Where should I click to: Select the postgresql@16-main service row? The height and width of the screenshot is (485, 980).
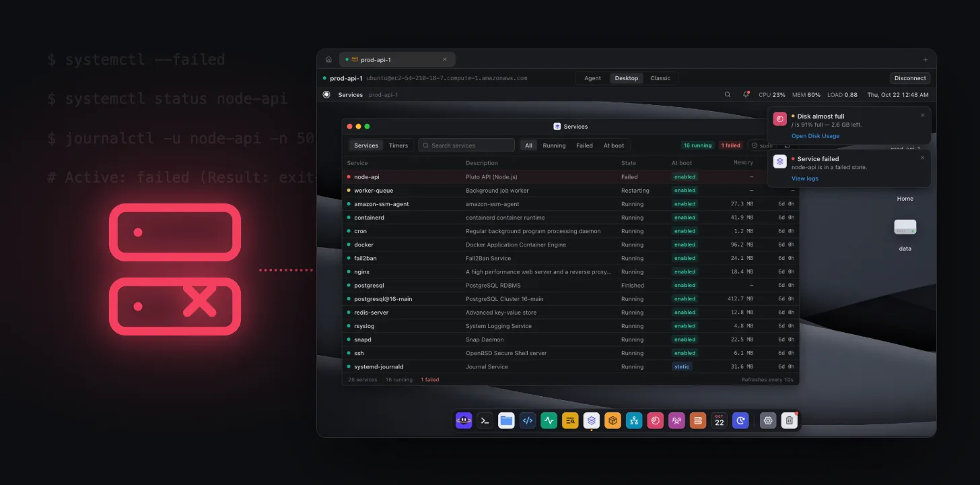tap(570, 298)
